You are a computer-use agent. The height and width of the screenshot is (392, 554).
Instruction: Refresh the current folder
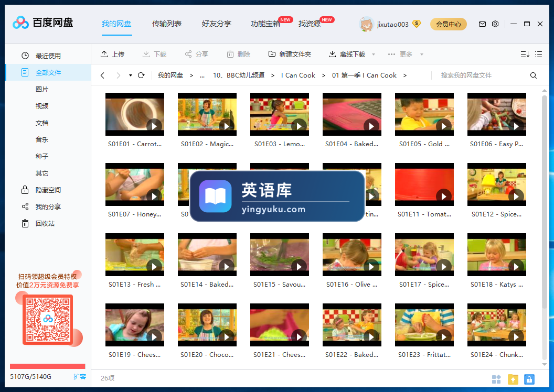pos(141,75)
